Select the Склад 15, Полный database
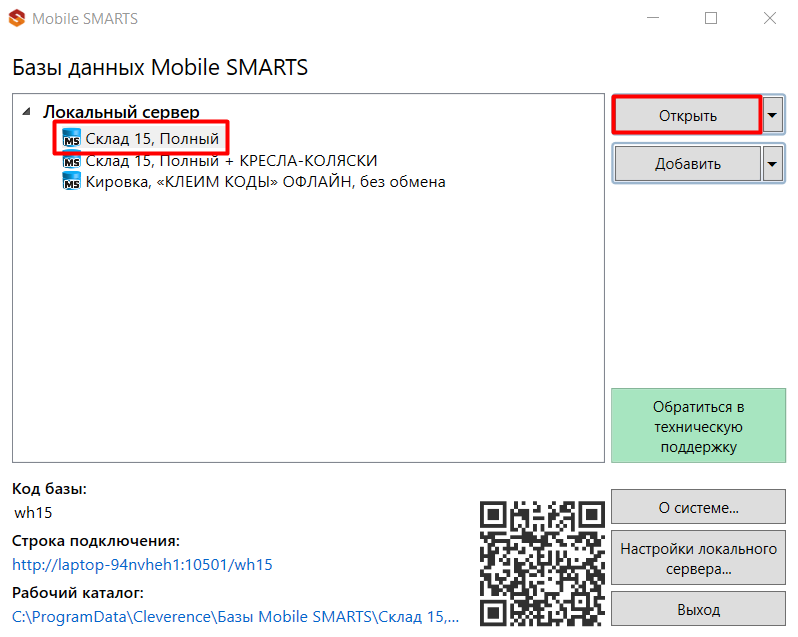Viewport: 798px width, 637px height. [152, 138]
